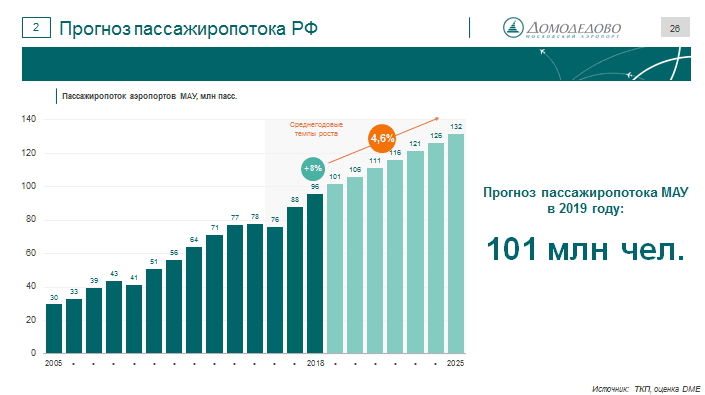Select the 2005 bar labeled 30
705x395 pixels.
54,328
